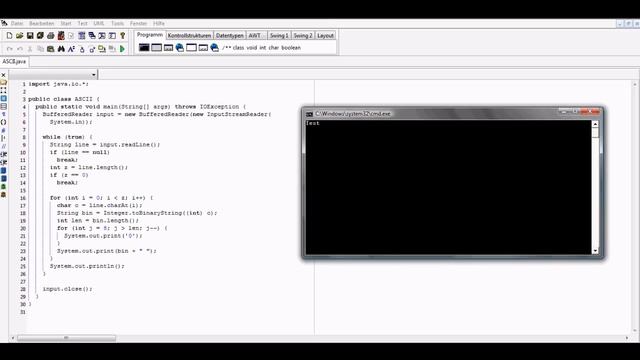This screenshot has height=360, width=640.
Task: Click the binoculars Search icon
Action: pos(61,49)
